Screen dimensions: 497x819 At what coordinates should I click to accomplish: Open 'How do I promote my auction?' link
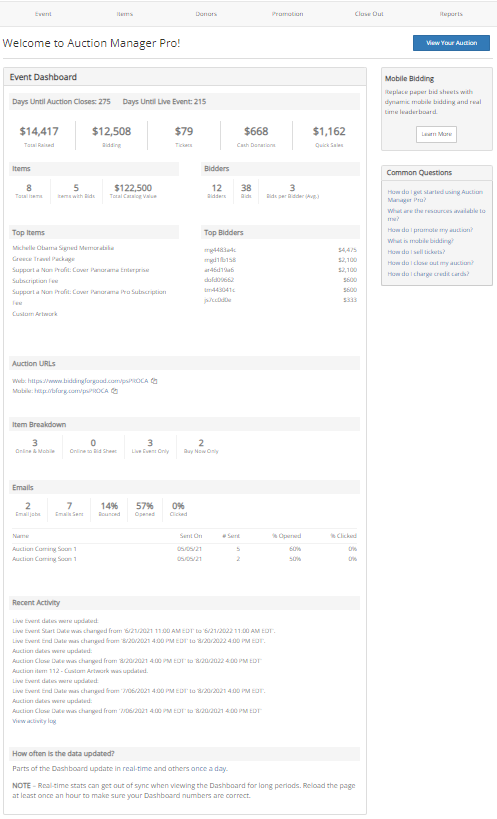[430, 230]
